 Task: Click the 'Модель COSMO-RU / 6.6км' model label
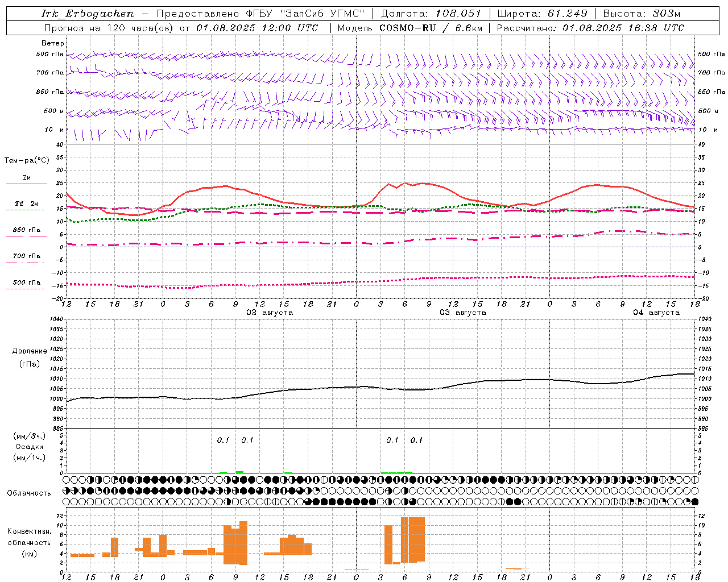(409, 28)
